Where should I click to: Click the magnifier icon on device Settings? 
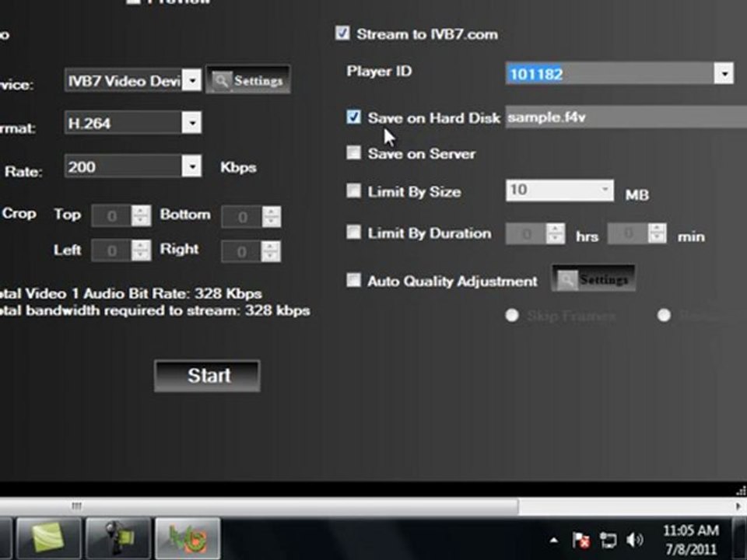click(222, 80)
